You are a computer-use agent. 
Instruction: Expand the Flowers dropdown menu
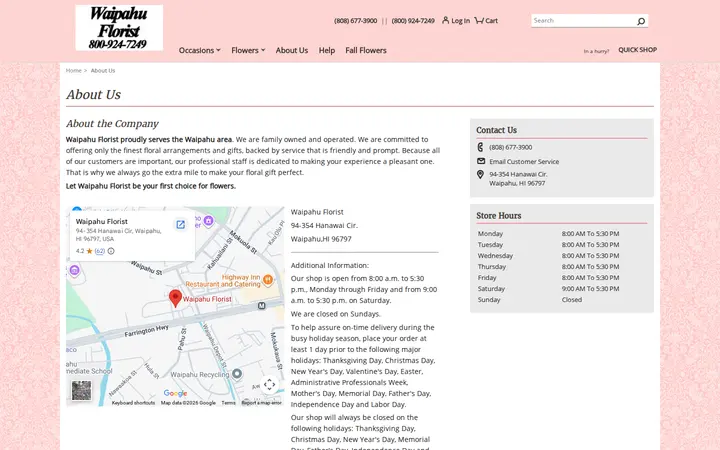point(248,51)
